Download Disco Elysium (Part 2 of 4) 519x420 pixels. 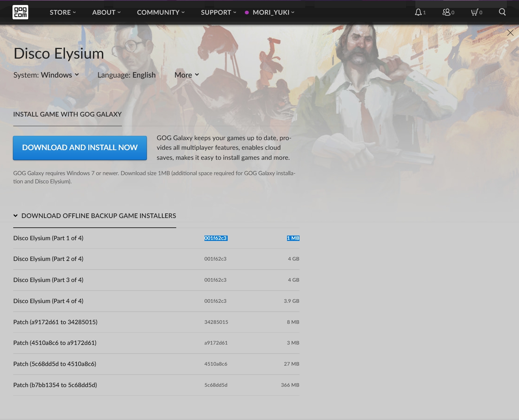[x=156, y=259]
